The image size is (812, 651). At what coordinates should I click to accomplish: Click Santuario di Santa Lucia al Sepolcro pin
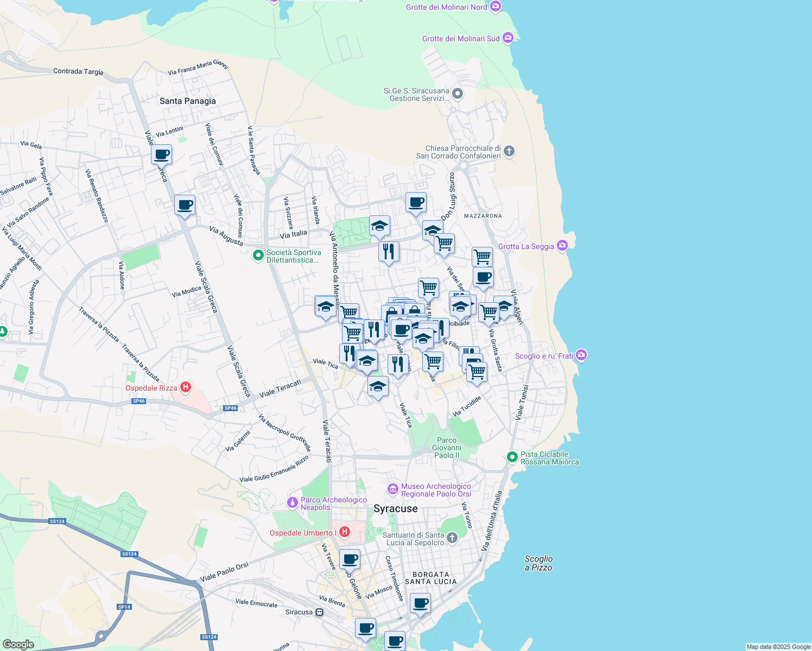click(452, 538)
